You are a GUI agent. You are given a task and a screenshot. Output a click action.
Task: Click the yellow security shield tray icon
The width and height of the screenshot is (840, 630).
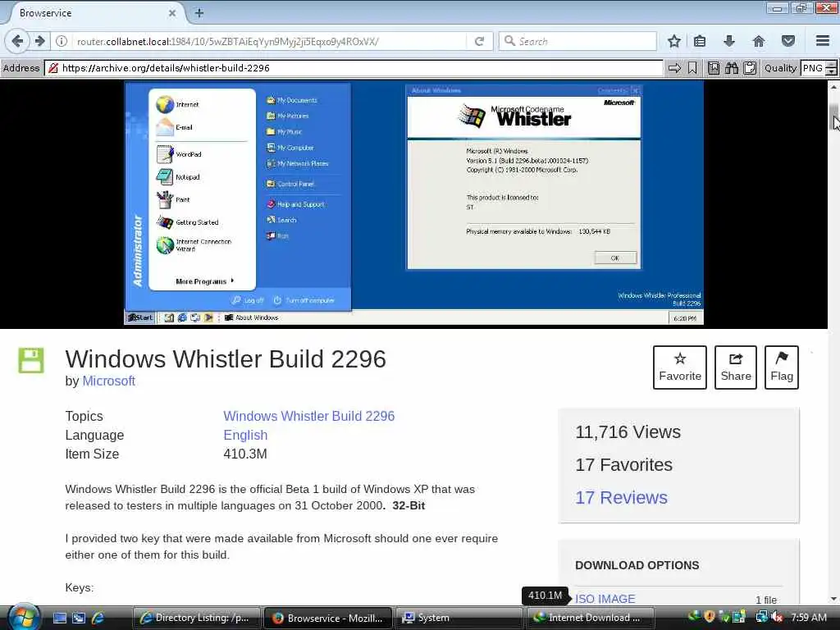710,617
